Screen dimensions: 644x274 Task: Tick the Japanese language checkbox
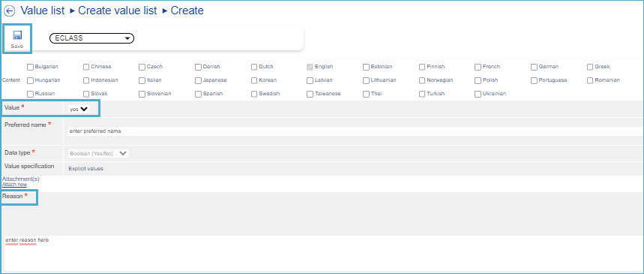pyautogui.click(x=198, y=80)
